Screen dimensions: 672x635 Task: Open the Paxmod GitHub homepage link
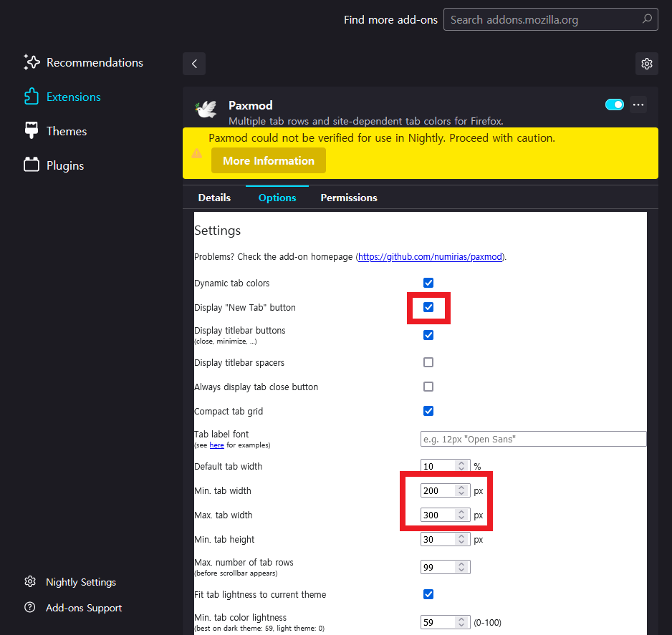[x=430, y=256]
